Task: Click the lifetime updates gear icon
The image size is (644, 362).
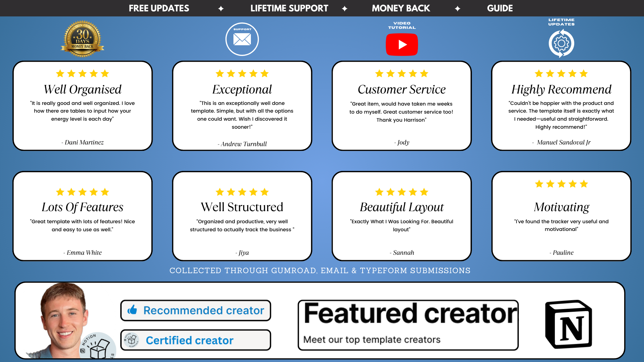Action: click(x=561, y=44)
